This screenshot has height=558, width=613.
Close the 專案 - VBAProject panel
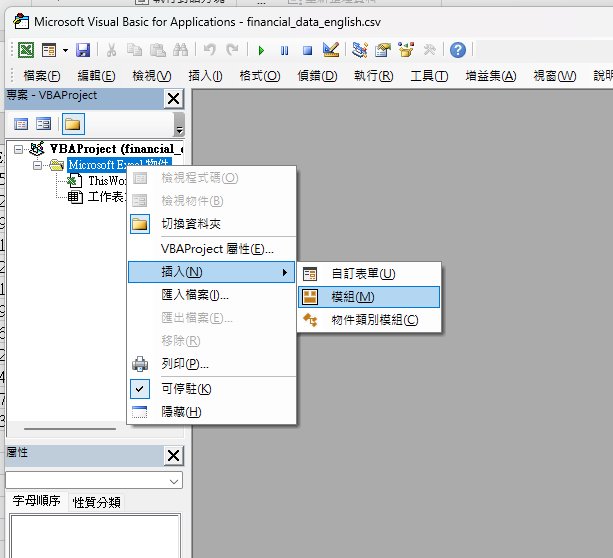click(x=173, y=99)
